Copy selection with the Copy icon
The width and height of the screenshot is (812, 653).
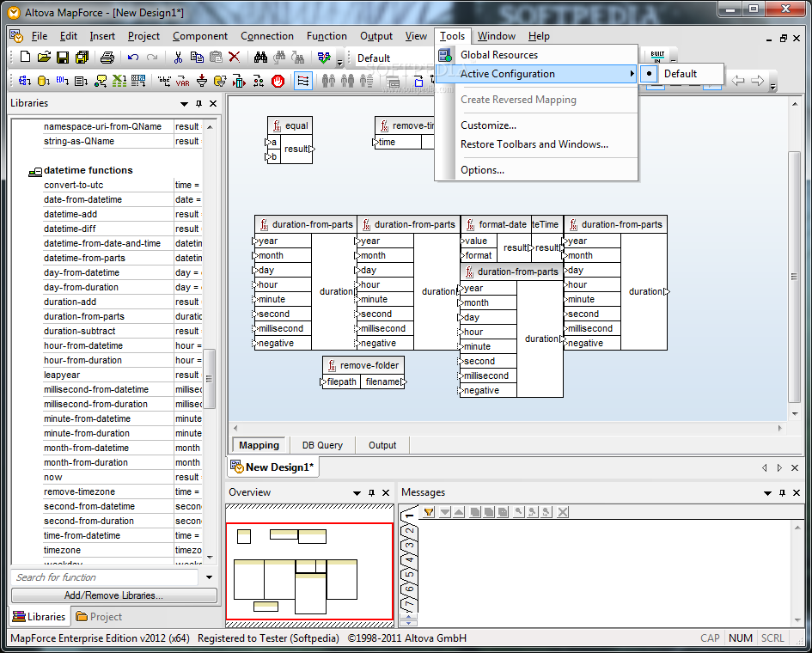[x=197, y=57]
